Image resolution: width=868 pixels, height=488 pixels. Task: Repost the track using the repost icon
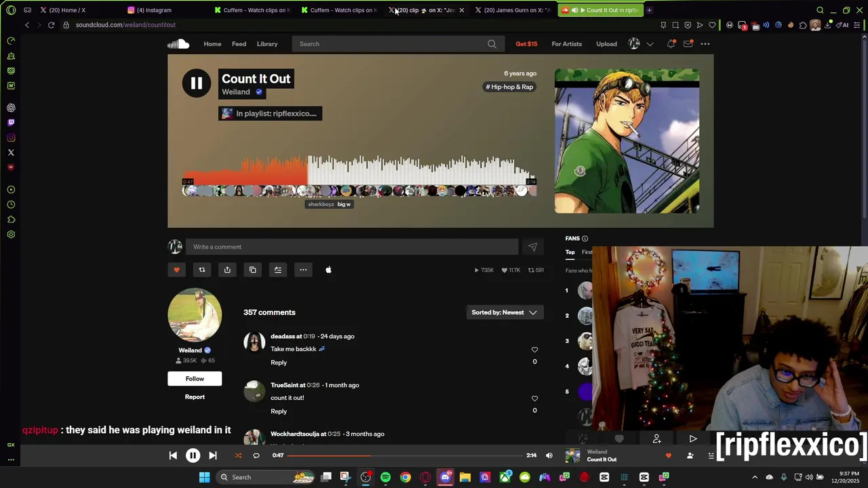[x=201, y=270]
